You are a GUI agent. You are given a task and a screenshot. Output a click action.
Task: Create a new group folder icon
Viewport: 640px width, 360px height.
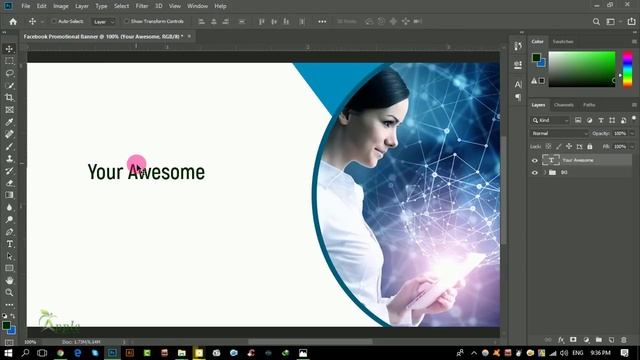(x=599, y=340)
